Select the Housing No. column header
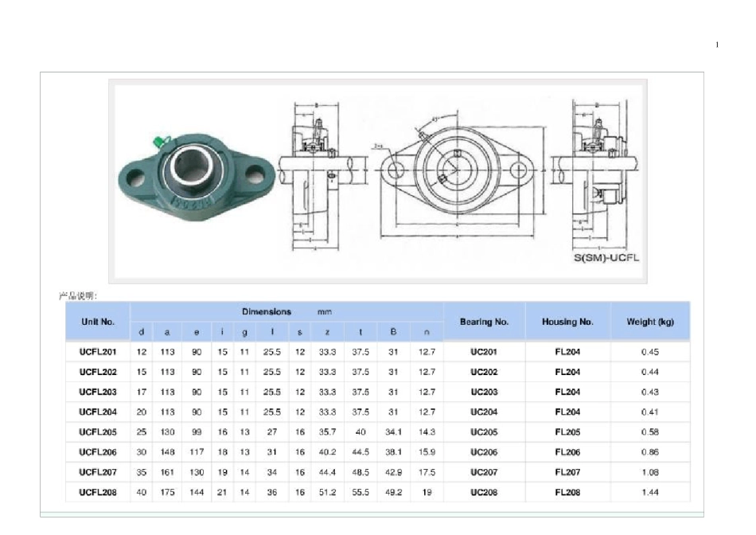The image size is (756, 535). click(x=567, y=322)
